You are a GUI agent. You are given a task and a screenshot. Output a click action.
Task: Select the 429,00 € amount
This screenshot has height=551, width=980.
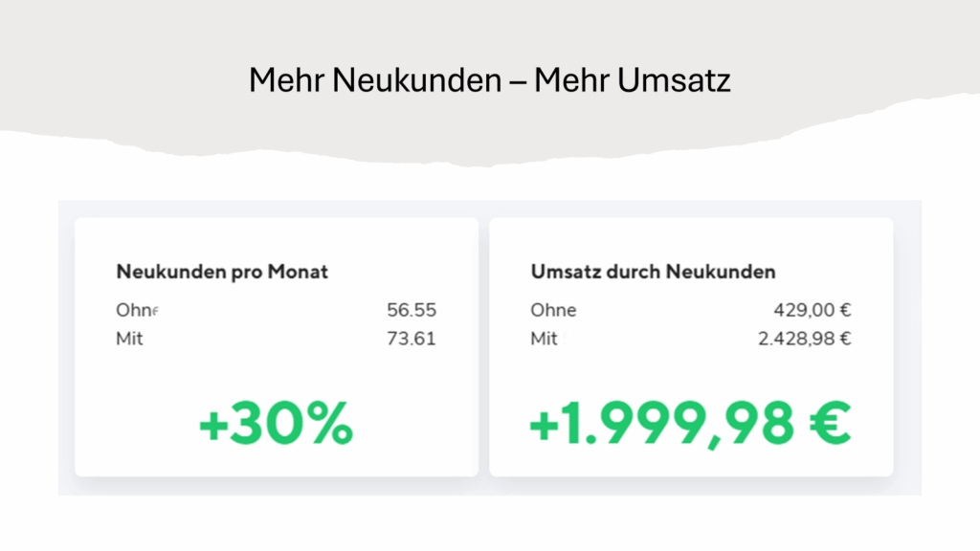tap(813, 310)
